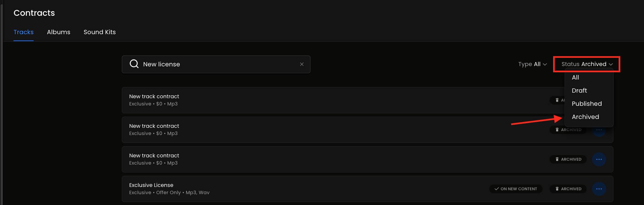644x205 pixels.
Task: Filter contracts by Published status
Action: (x=587, y=104)
